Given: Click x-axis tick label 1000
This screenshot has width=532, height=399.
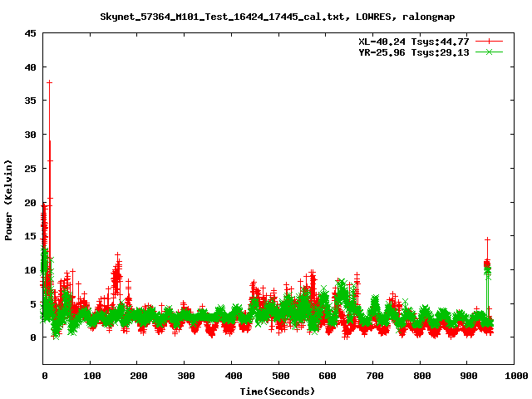Looking at the screenshot, I should click(516, 376).
